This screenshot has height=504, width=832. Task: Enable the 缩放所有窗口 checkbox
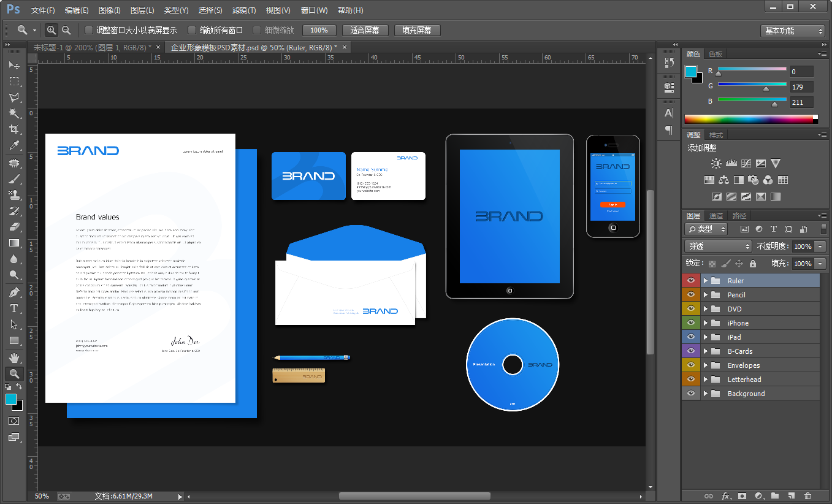(192, 30)
